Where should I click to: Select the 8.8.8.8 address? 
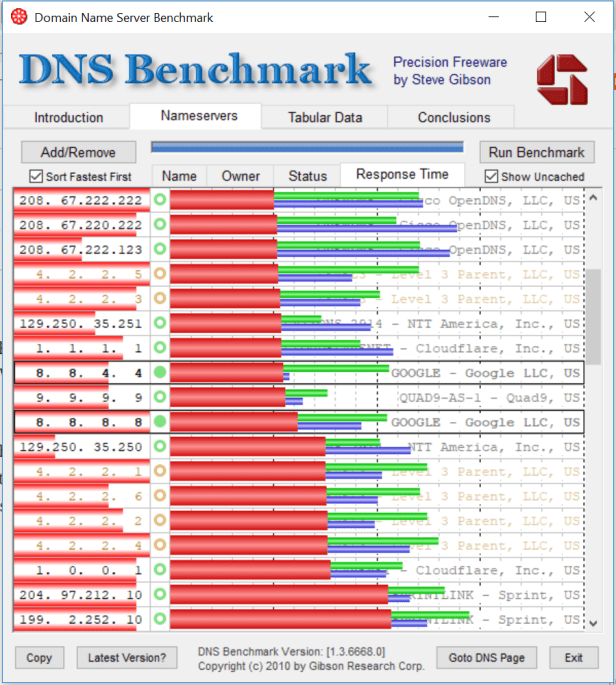point(89,422)
